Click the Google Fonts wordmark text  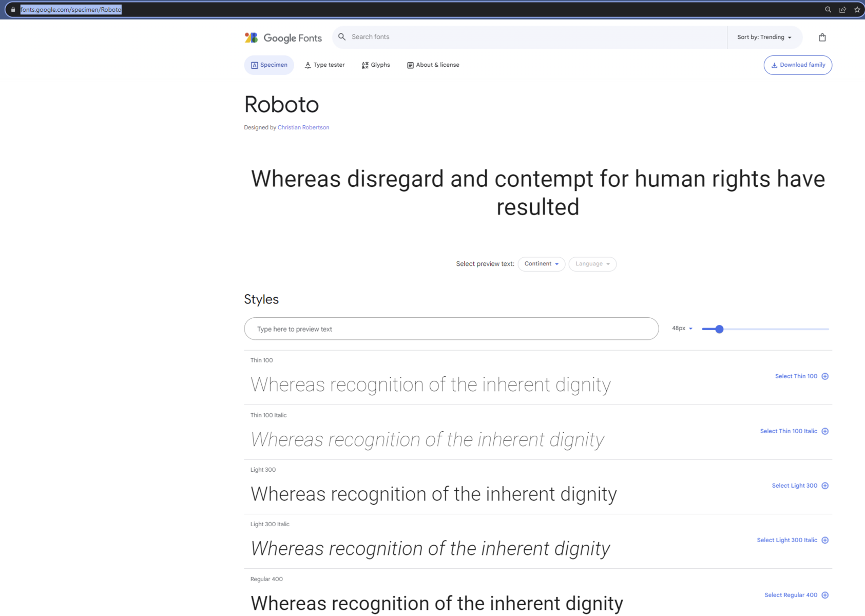293,38
